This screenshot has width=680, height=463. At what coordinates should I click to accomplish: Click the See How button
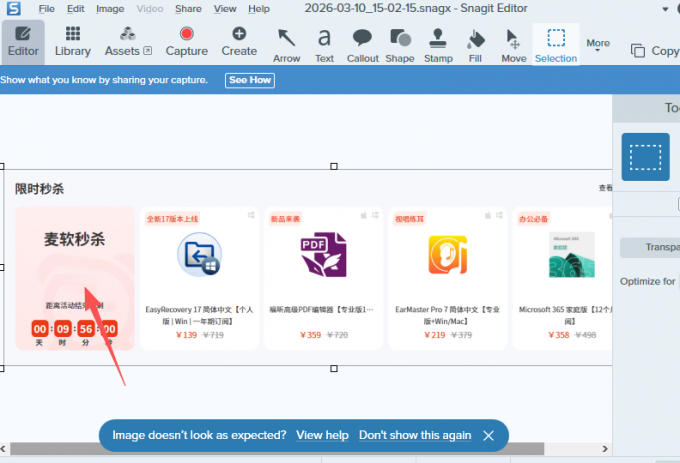[x=249, y=80]
